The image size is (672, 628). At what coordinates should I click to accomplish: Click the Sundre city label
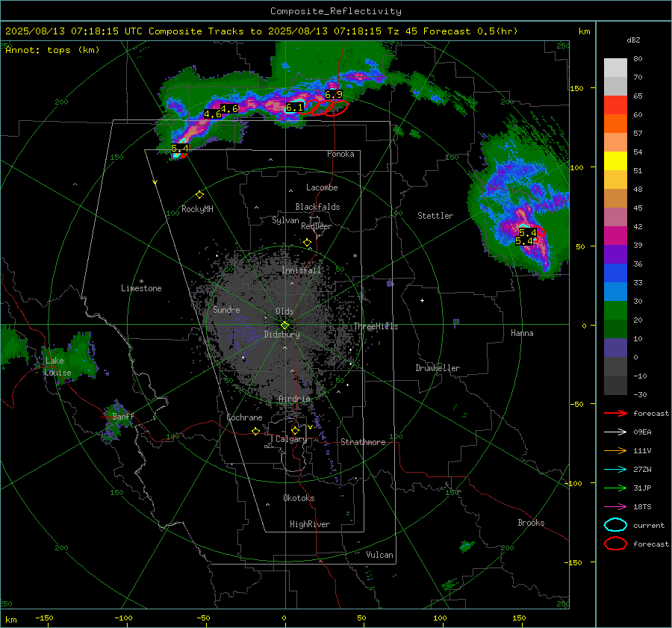tap(226, 309)
